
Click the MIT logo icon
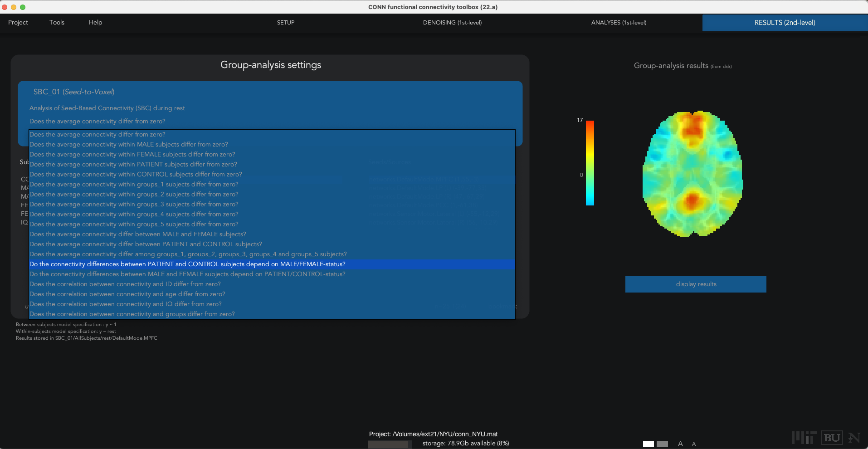[804, 438]
